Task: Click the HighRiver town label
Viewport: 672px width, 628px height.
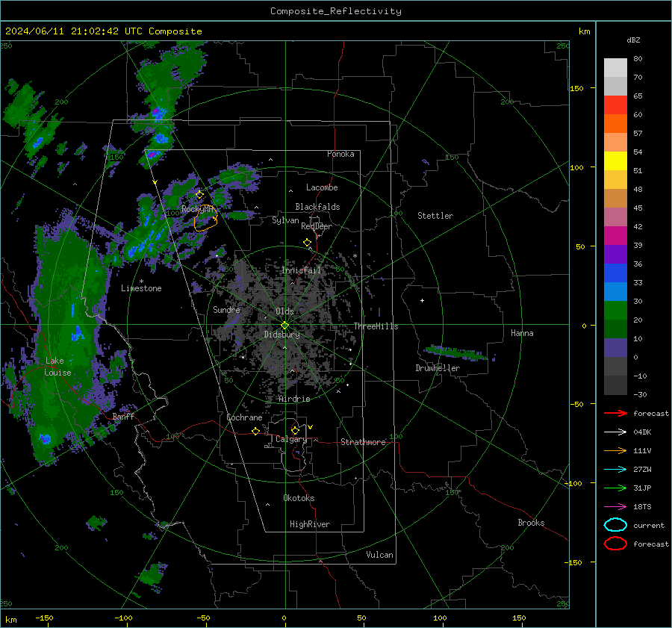Action: click(310, 524)
